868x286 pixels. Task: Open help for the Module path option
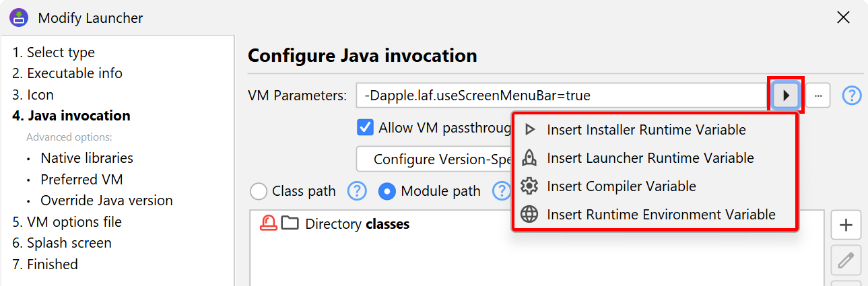[501, 191]
